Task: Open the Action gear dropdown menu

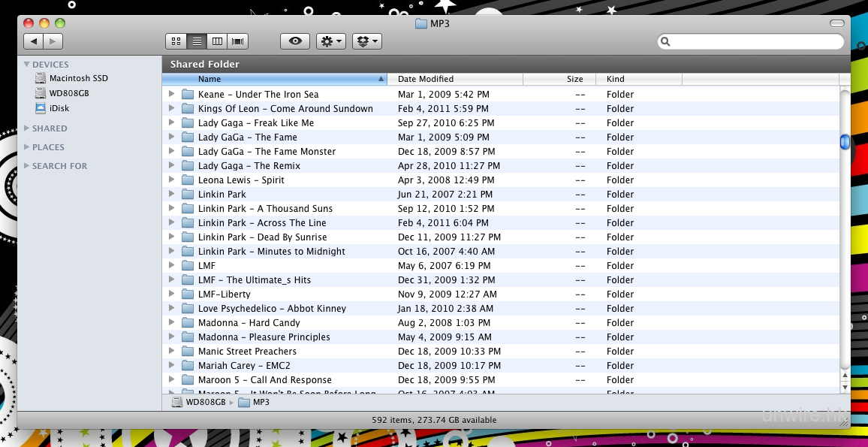Action: tap(331, 41)
